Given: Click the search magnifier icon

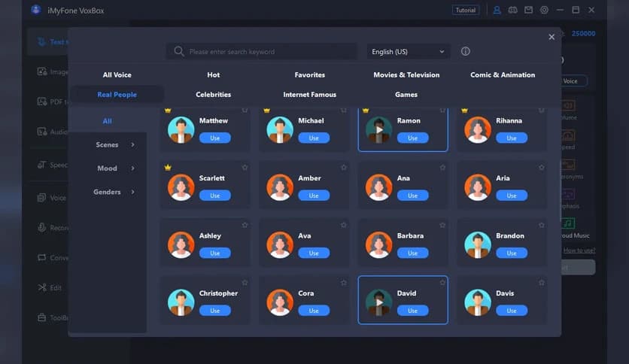Looking at the screenshot, I should pos(179,51).
